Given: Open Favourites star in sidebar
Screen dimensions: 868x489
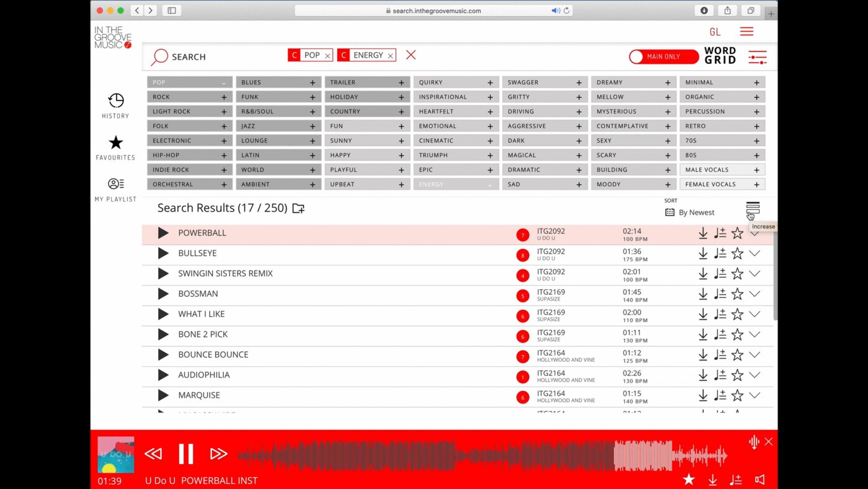Looking at the screenshot, I should (x=116, y=143).
